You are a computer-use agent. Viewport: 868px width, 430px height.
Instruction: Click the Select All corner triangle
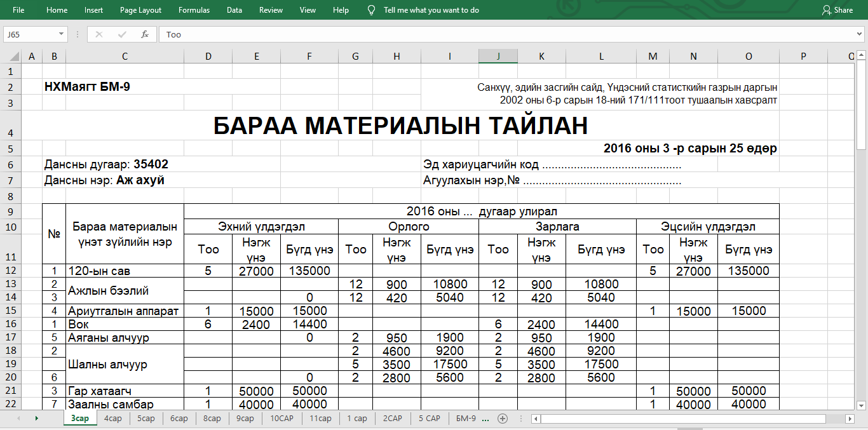pyautogui.click(x=12, y=56)
